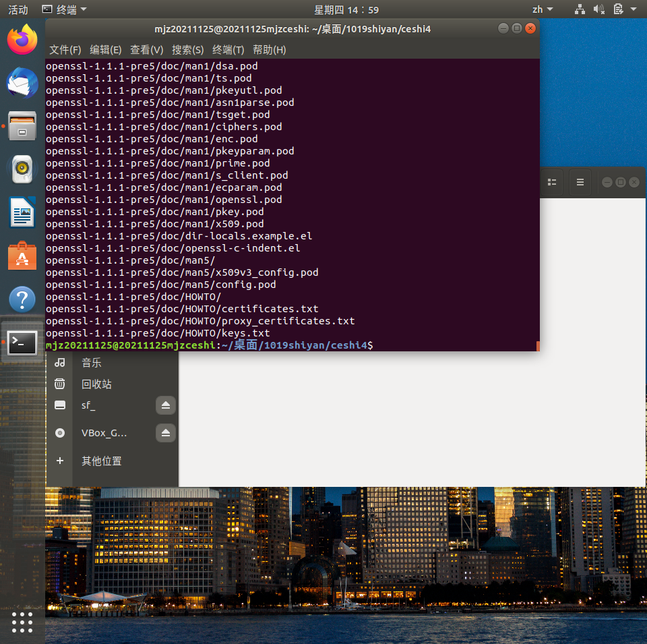Screen dimensions: 647x644
Task: Open Firefox from the dock
Action: (22, 40)
